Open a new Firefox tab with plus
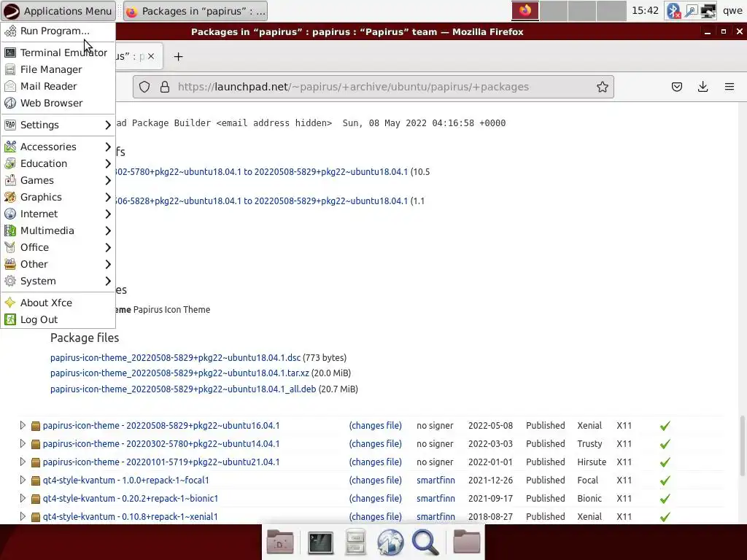 pos(178,57)
